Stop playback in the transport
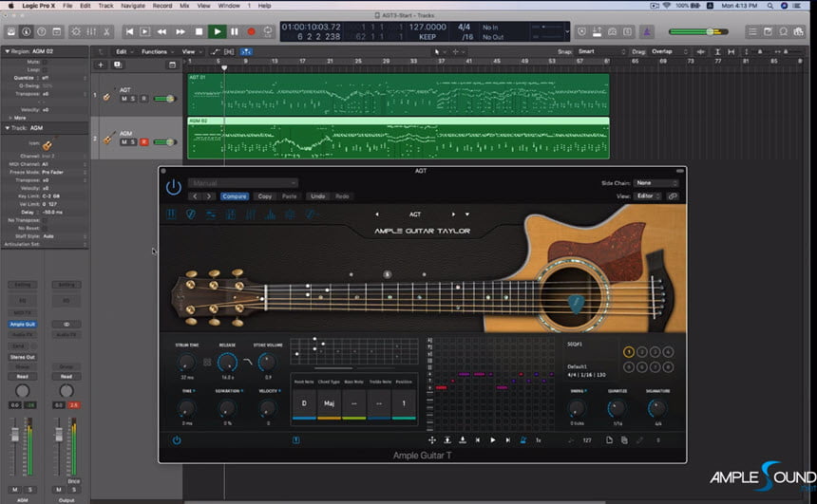 click(x=199, y=31)
